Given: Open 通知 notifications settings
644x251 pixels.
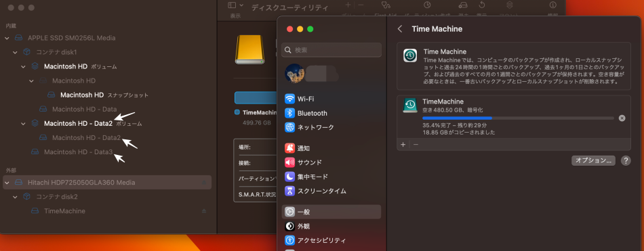Looking at the screenshot, I should pos(331,148).
